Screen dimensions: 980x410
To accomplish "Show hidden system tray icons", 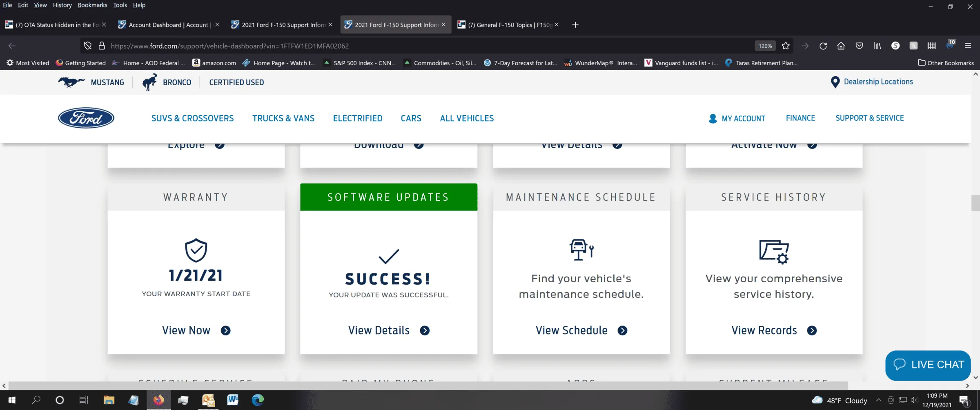I will click(879, 400).
